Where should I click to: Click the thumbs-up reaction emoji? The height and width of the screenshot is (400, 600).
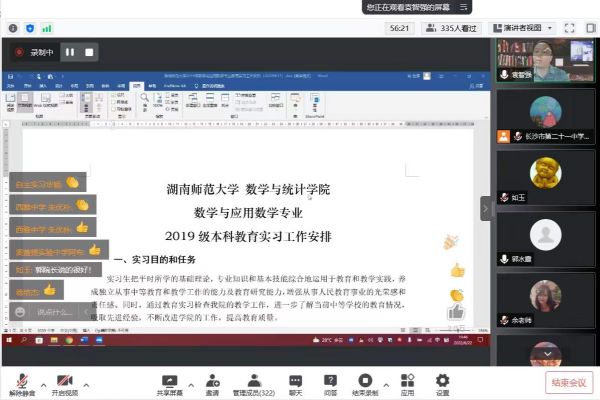tap(457, 270)
